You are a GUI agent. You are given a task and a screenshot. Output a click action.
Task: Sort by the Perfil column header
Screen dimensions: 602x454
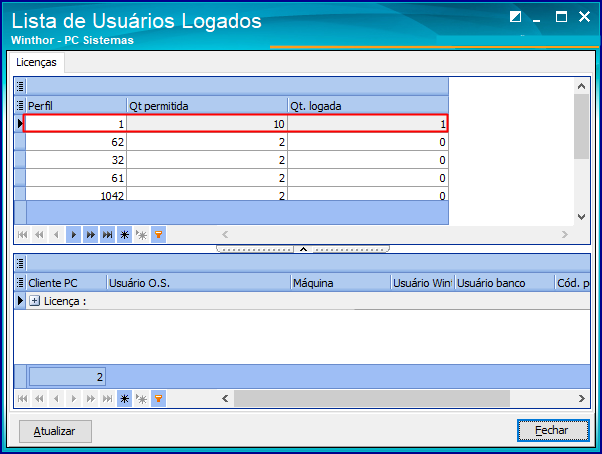pos(76,106)
